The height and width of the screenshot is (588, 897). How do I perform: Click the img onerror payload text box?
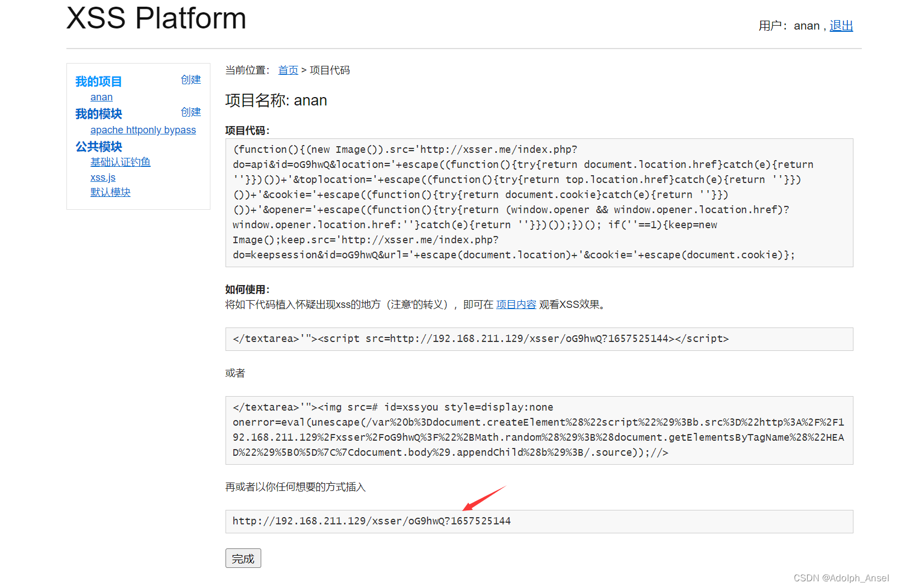coord(539,430)
